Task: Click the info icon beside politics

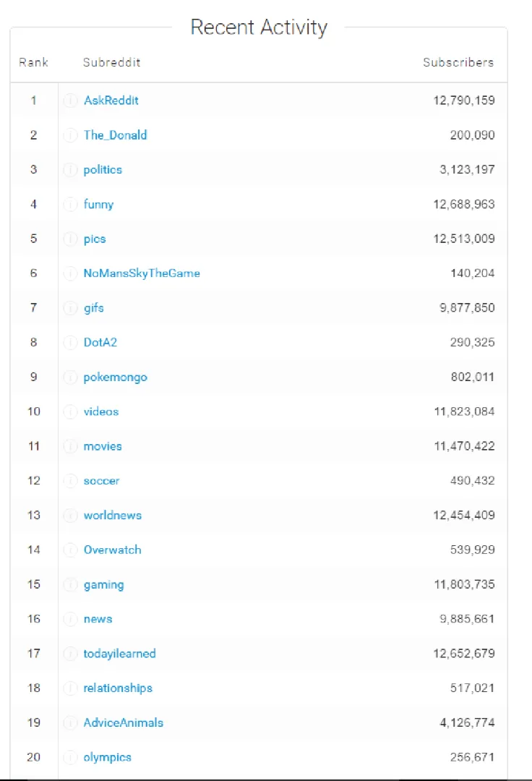Action: coord(71,170)
